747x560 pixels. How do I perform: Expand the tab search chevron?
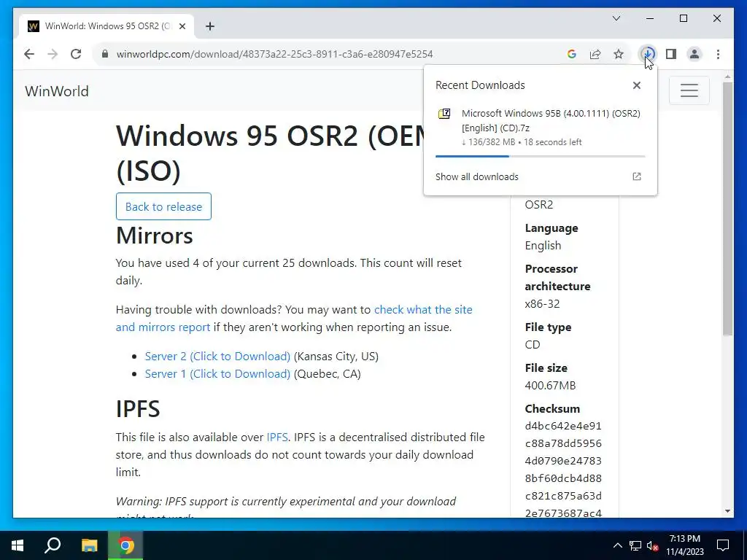point(616,18)
